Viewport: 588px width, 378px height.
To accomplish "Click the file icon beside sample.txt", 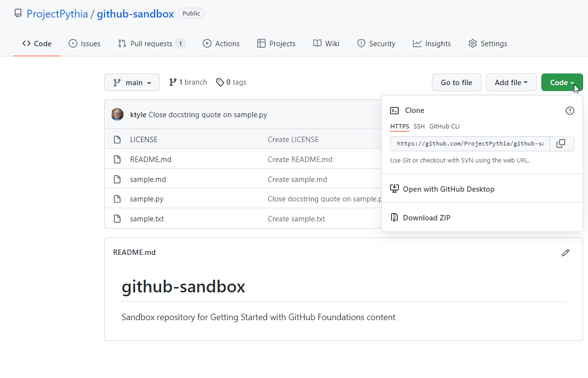I will tap(117, 218).
